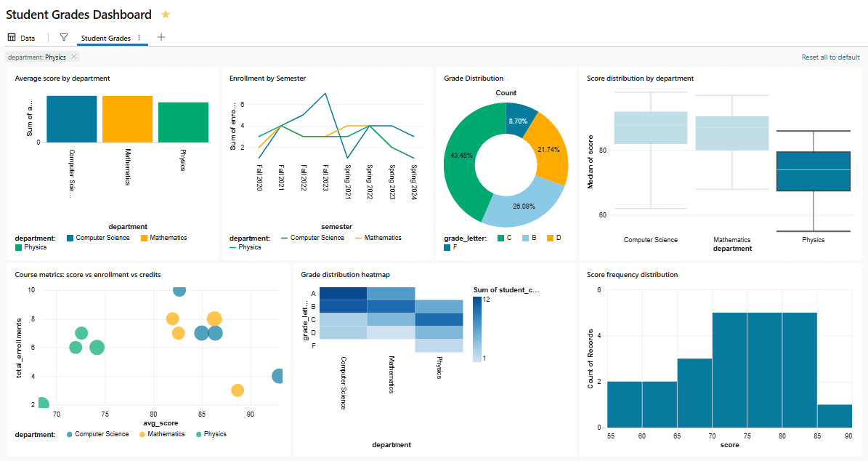
Task: Select the Student Grades tab
Action: tap(106, 39)
